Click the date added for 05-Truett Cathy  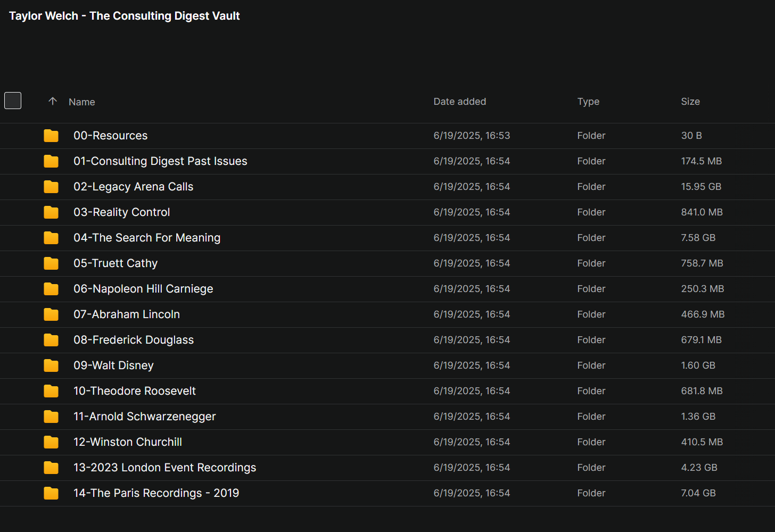472,263
